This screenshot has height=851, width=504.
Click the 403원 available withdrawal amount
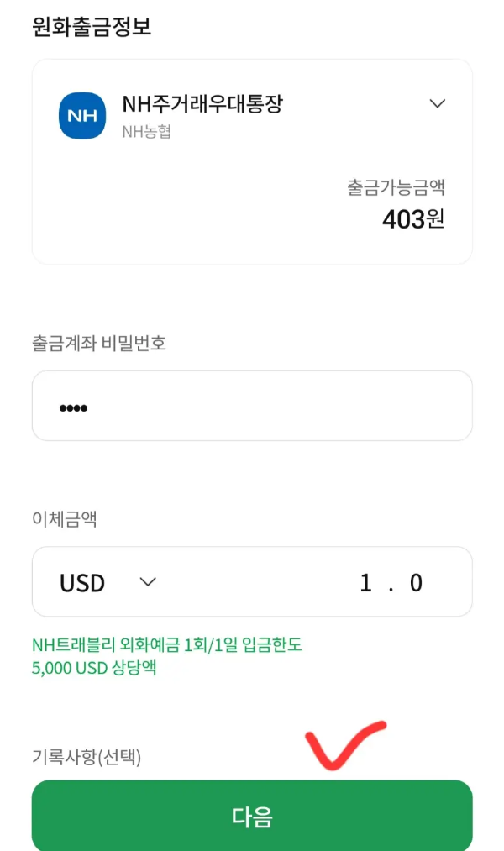coord(412,223)
